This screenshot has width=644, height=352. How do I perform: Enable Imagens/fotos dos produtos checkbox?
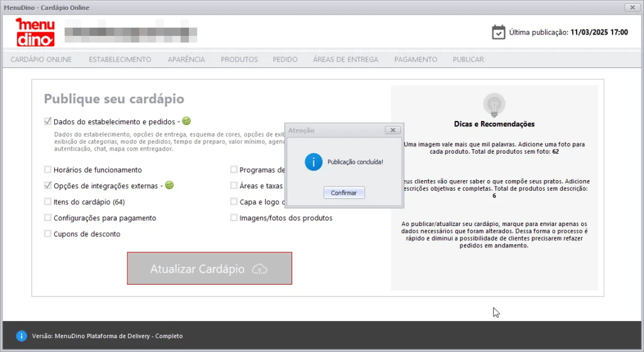pyautogui.click(x=234, y=218)
